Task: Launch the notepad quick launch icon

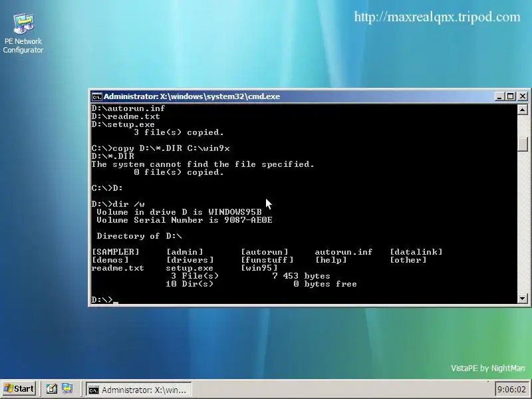Action: coord(52,389)
